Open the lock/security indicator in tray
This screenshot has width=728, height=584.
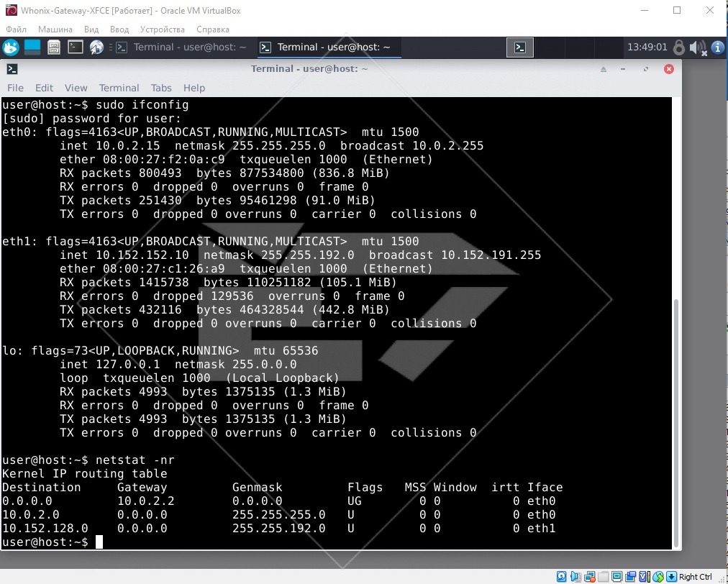pyautogui.click(x=679, y=47)
